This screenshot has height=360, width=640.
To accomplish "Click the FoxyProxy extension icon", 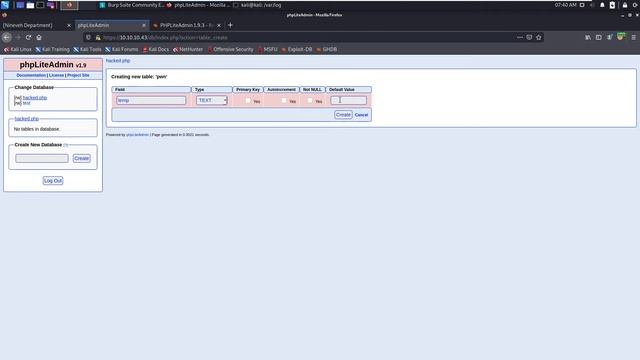I will click(x=621, y=37).
